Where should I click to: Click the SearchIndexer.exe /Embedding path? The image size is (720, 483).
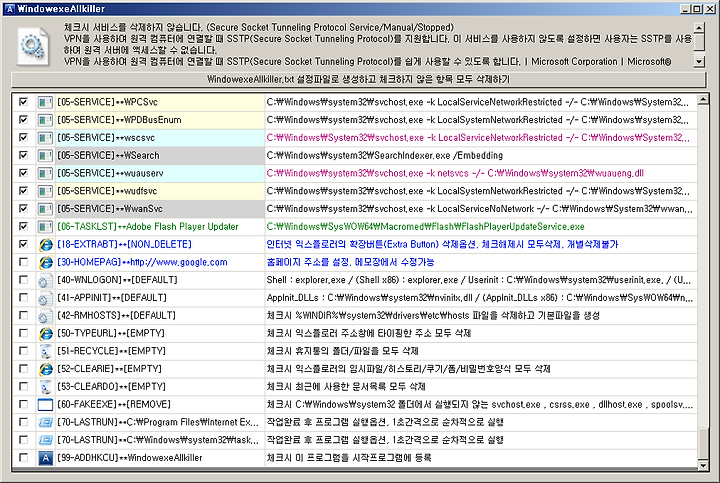click(385, 156)
